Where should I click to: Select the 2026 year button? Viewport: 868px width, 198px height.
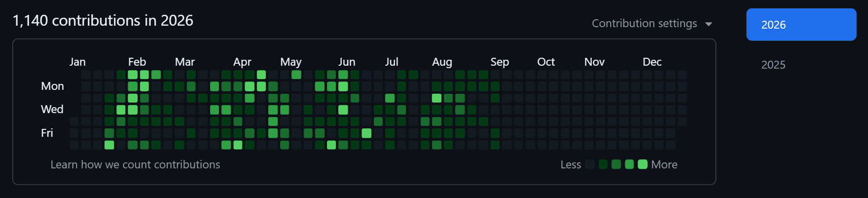tap(801, 25)
